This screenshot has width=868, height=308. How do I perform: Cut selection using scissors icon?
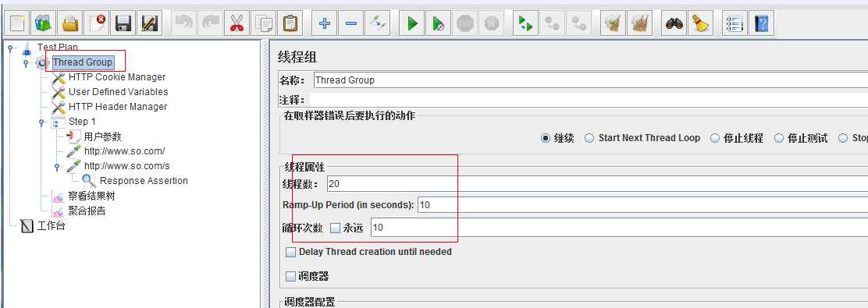(x=237, y=23)
